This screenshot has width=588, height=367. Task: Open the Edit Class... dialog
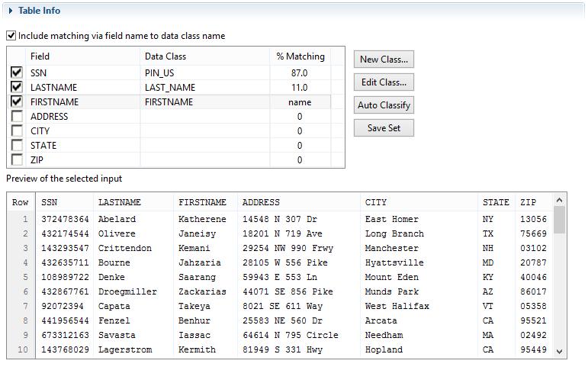click(384, 82)
